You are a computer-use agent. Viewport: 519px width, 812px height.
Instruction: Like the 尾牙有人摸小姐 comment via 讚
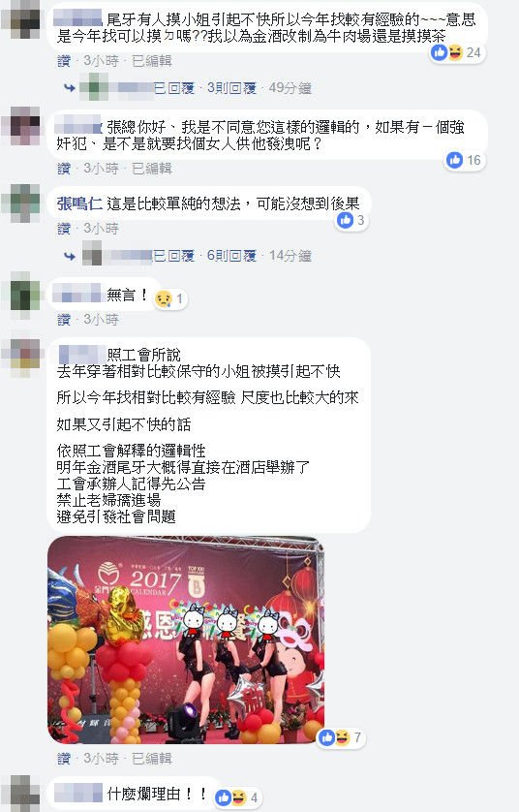[x=64, y=61]
